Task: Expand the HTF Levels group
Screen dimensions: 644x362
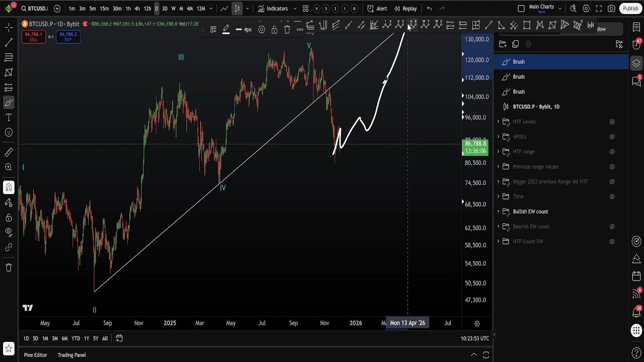Action: pyautogui.click(x=499, y=122)
